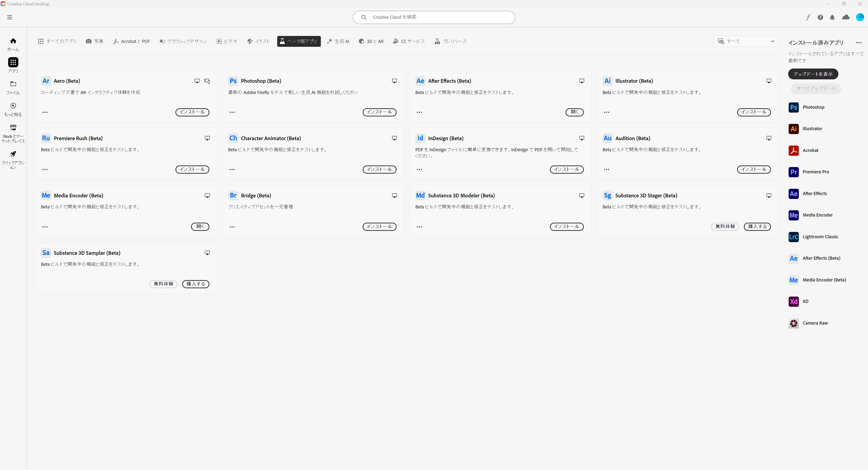The image size is (868, 470).
Task: Switch to the ビデオ tab
Action: tap(227, 41)
